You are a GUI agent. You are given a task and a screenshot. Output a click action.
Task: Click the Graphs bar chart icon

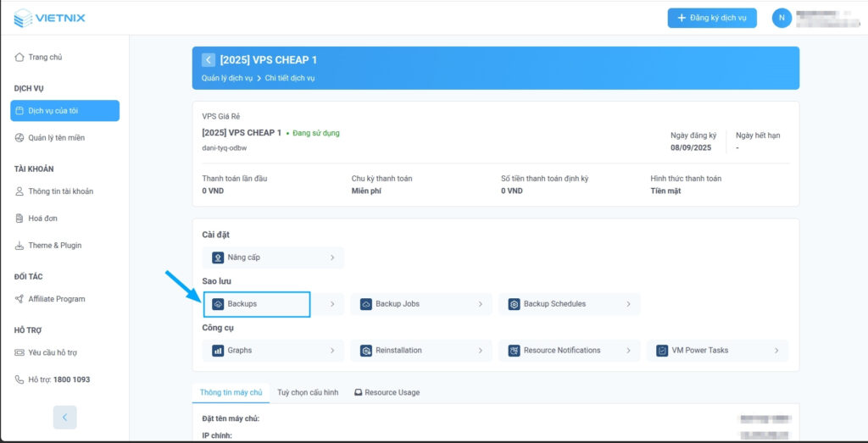click(x=218, y=351)
